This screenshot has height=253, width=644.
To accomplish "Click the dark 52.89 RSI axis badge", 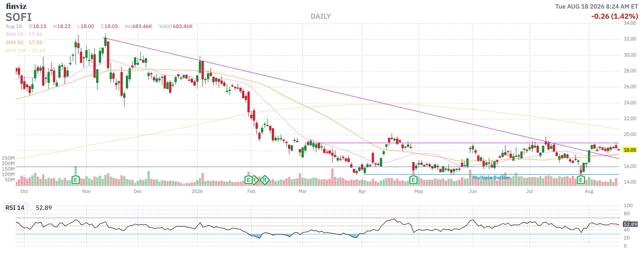I will coord(630,224).
